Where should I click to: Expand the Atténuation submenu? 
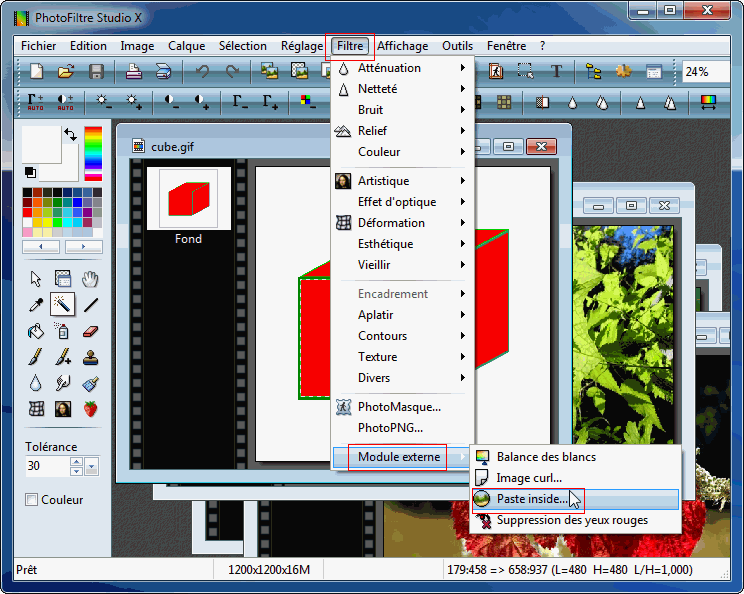click(402, 68)
